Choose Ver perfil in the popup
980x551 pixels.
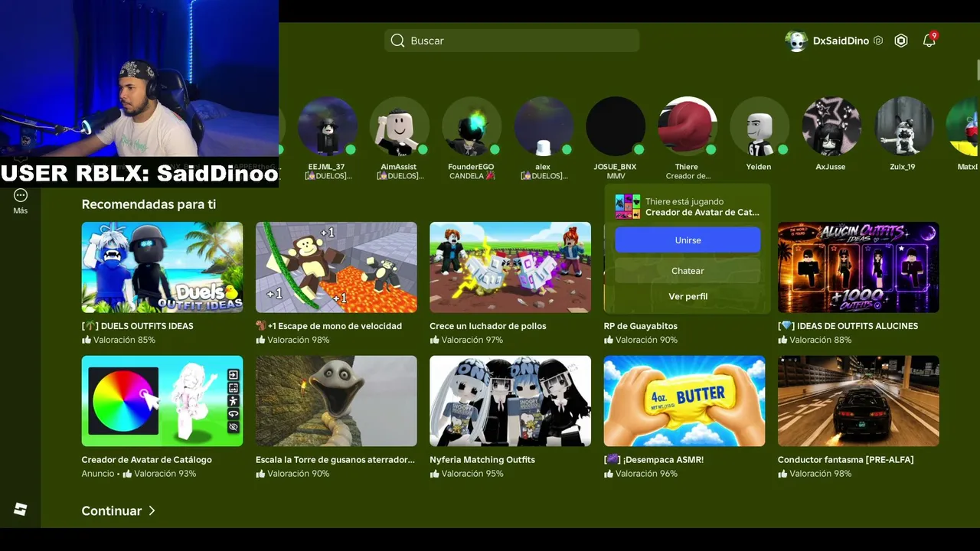[x=688, y=297]
